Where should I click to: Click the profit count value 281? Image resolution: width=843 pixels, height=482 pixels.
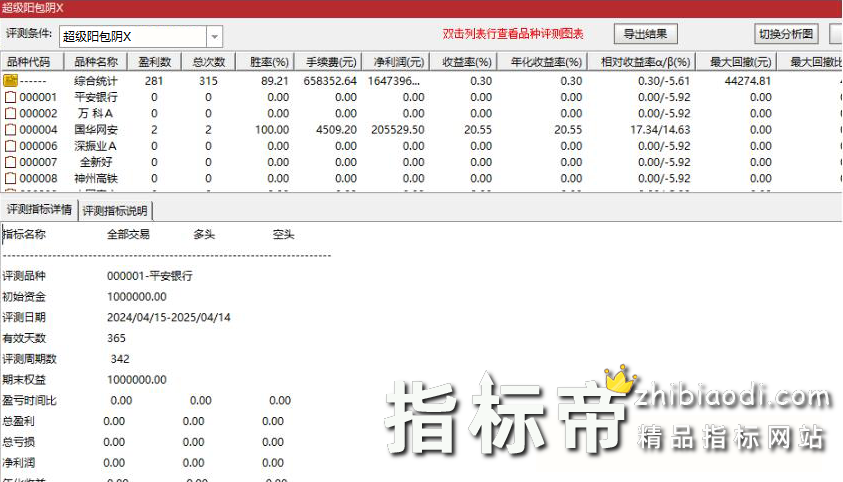[154, 81]
